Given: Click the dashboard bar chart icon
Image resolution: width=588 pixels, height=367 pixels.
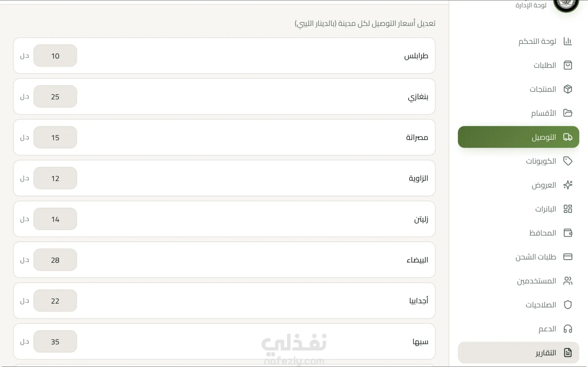Looking at the screenshot, I should coord(567,41).
